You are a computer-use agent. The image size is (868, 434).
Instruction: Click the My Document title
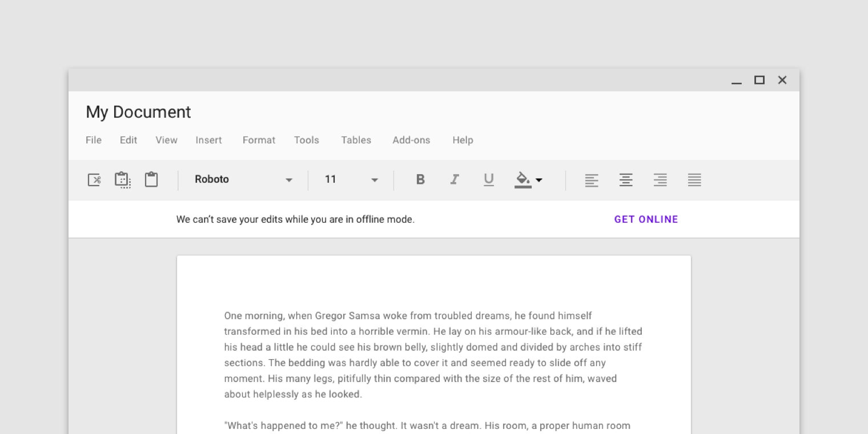[138, 112]
